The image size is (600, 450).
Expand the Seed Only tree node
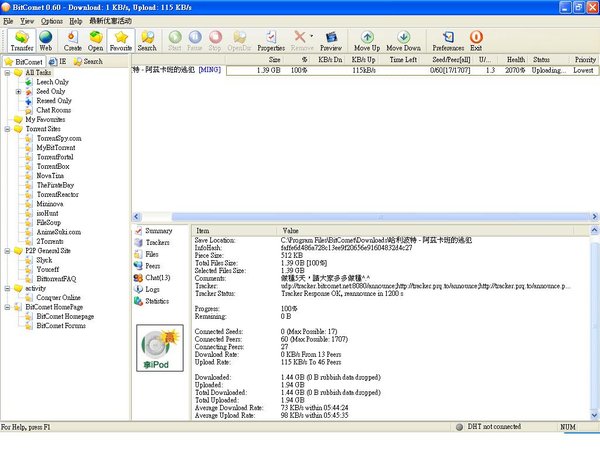tap(18, 91)
